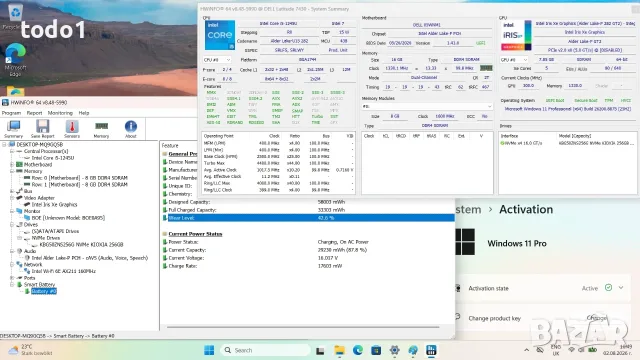Open the Sensors thermometer icon

72,129
